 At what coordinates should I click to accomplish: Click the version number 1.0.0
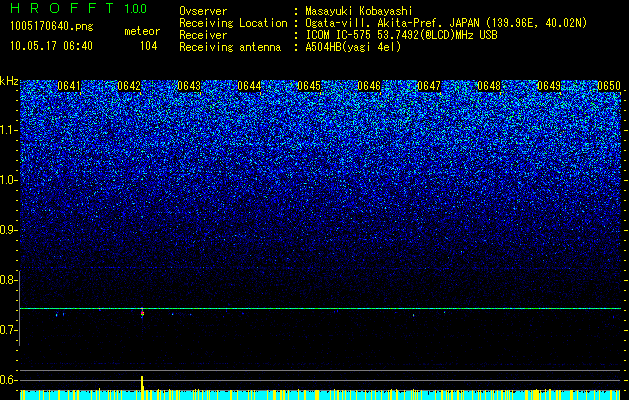click(x=135, y=9)
